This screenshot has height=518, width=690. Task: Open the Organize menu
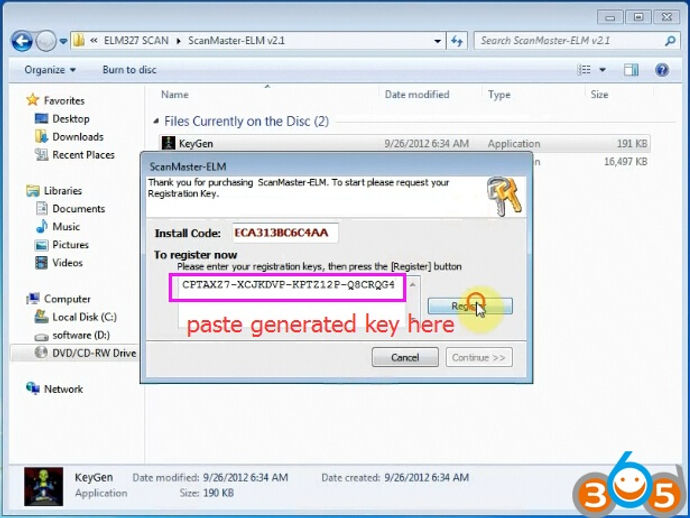(50, 70)
